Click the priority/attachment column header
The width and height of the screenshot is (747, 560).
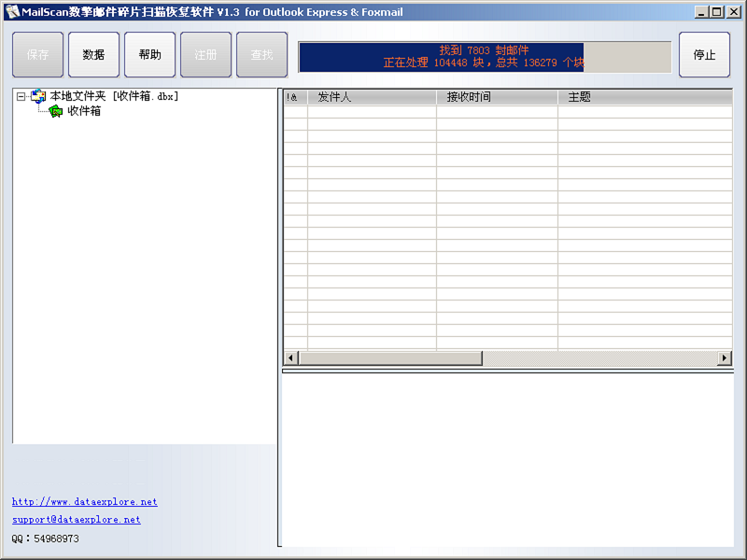point(296,97)
